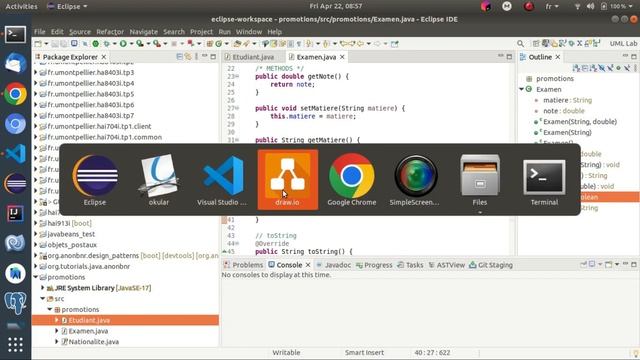Click the Open Perspective icon
The height and width of the screenshot is (360, 640).
(536, 44)
